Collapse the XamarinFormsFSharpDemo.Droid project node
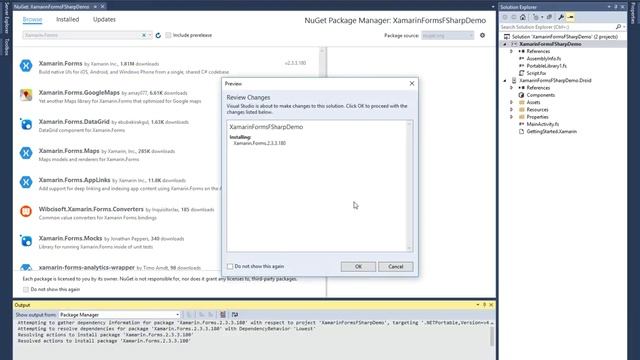The height and width of the screenshot is (360, 640). 505,80
